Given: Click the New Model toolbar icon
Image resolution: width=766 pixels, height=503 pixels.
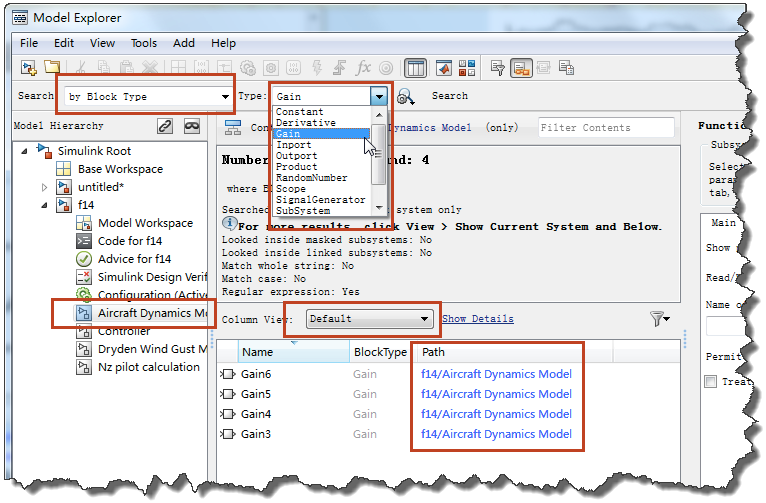Looking at the screenshot, I should coord(29,68).
